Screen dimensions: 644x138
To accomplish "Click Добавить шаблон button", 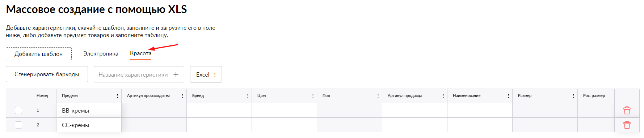I will 39,54.
